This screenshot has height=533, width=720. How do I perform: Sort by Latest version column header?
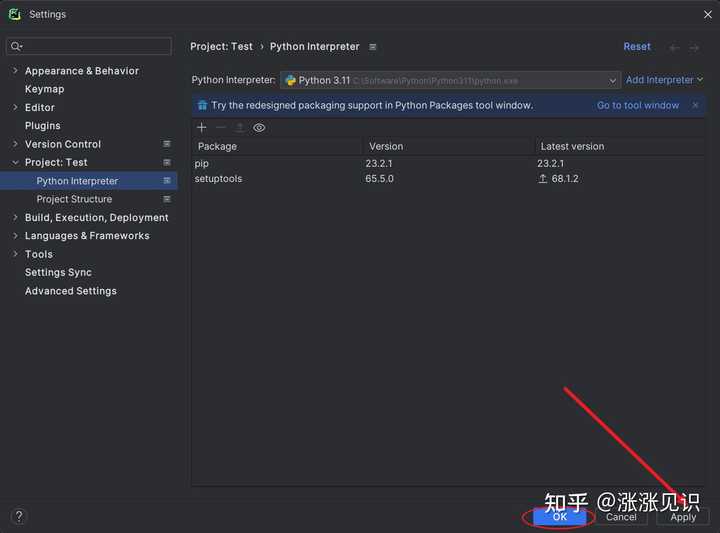click(x=619, y=146)
